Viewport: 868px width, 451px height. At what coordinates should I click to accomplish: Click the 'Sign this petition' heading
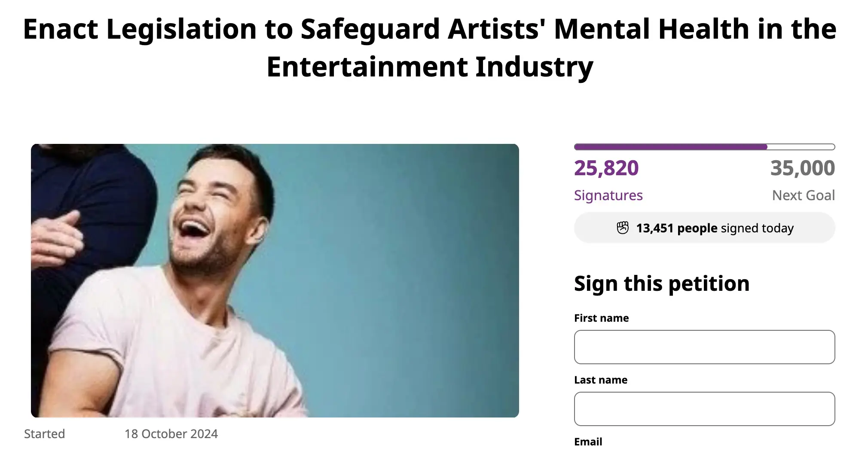[662, 283]
